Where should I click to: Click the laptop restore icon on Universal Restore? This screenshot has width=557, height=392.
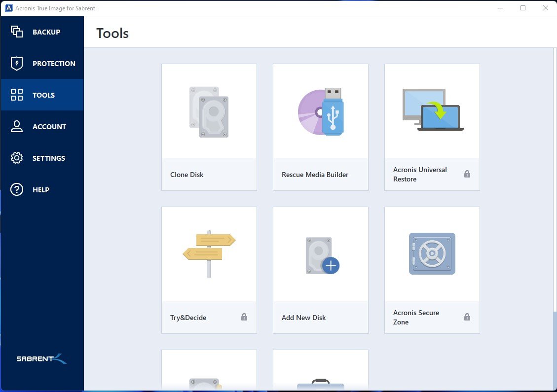click(432, 108)
